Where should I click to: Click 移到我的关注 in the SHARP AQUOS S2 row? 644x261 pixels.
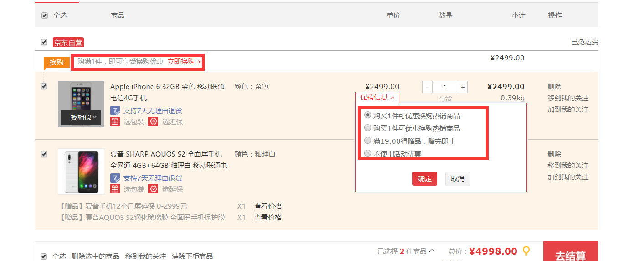tap(568, 165)
